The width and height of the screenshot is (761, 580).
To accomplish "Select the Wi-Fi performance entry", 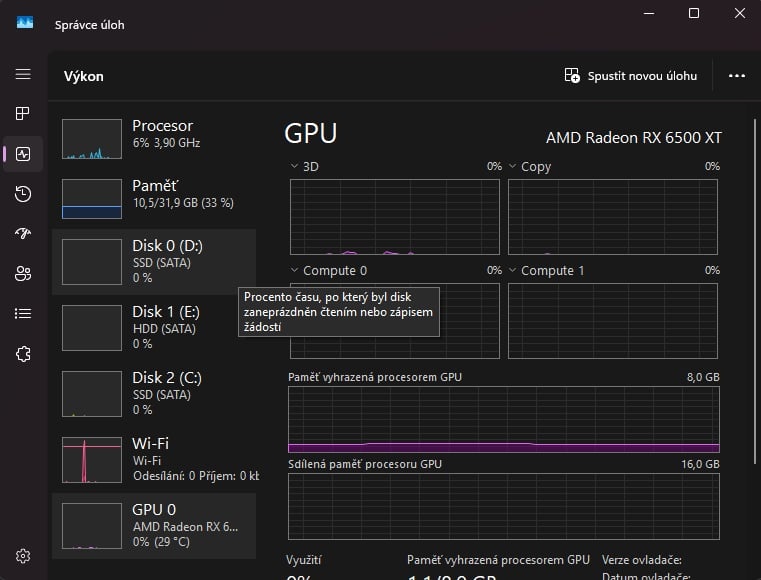I will tap(154, 459).
